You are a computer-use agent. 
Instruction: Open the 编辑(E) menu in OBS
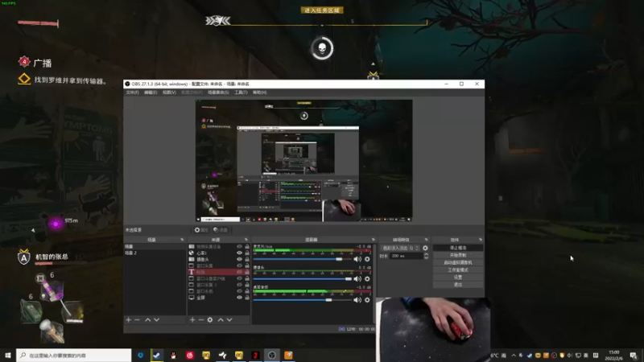click(x=151, y=93)
